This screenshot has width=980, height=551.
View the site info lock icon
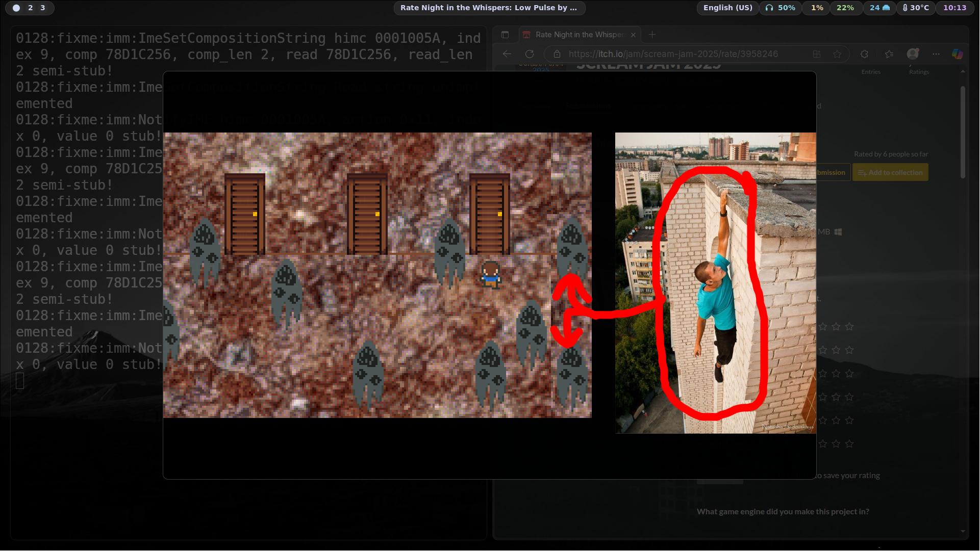click(557, 54)
